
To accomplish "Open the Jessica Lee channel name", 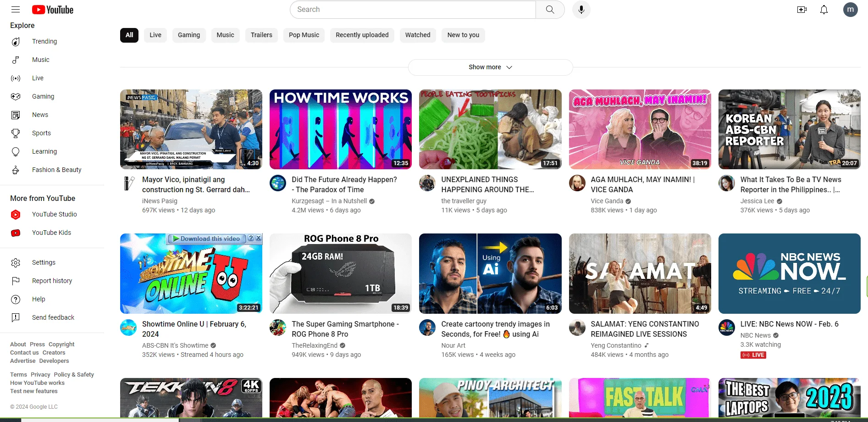I will 757,201.
